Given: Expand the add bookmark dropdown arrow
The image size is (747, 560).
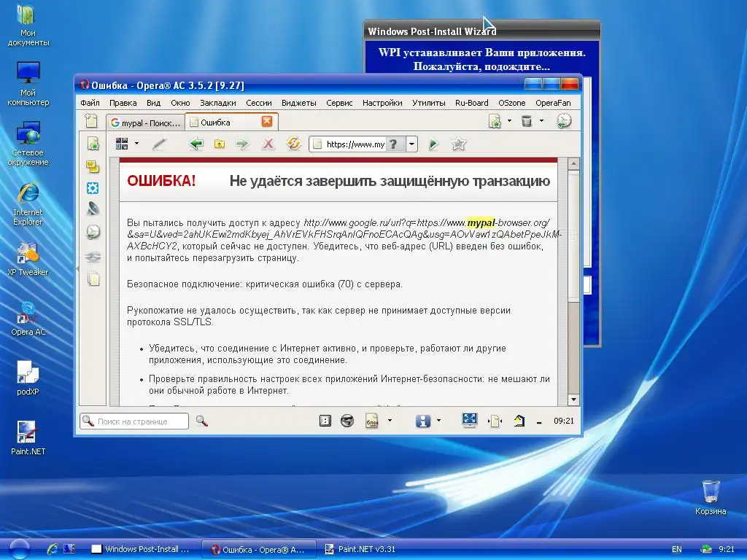Looking at the screenshot, I should click(x=509, y=121).
